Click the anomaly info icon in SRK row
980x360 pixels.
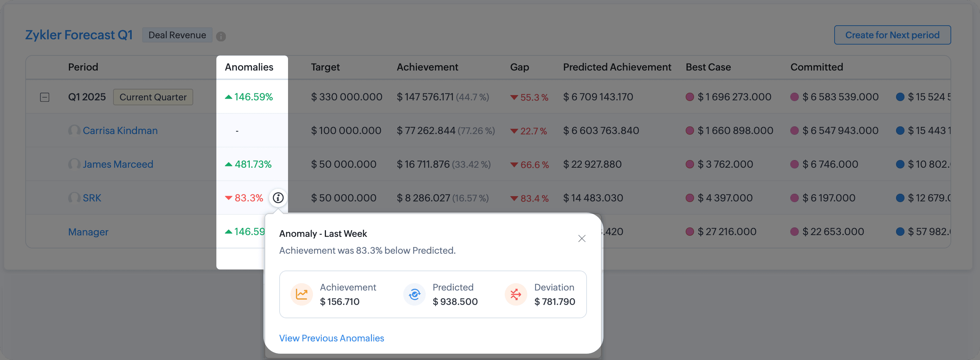pyautogui.click(x=278, y=198)
